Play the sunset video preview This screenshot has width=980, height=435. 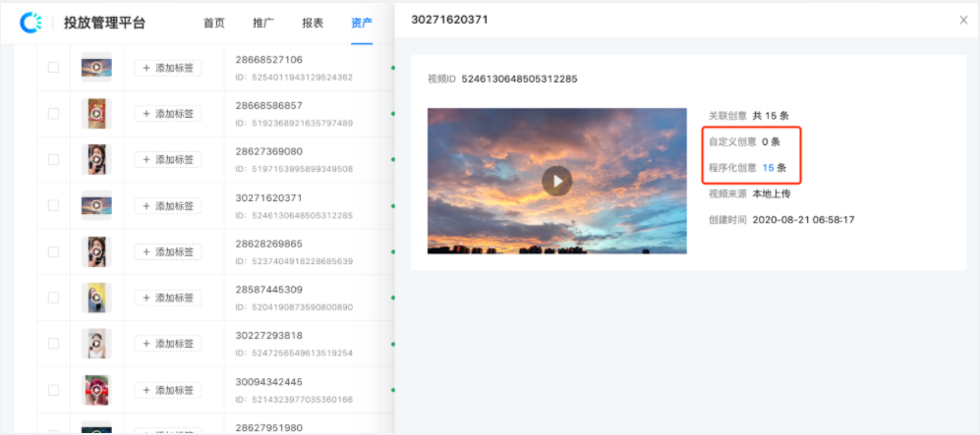pos(557,181)
